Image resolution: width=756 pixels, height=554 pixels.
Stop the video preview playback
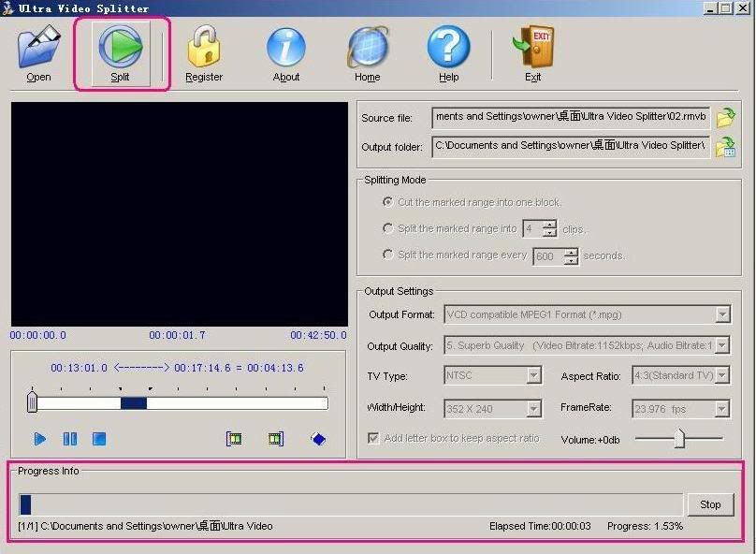coord(99,439)
